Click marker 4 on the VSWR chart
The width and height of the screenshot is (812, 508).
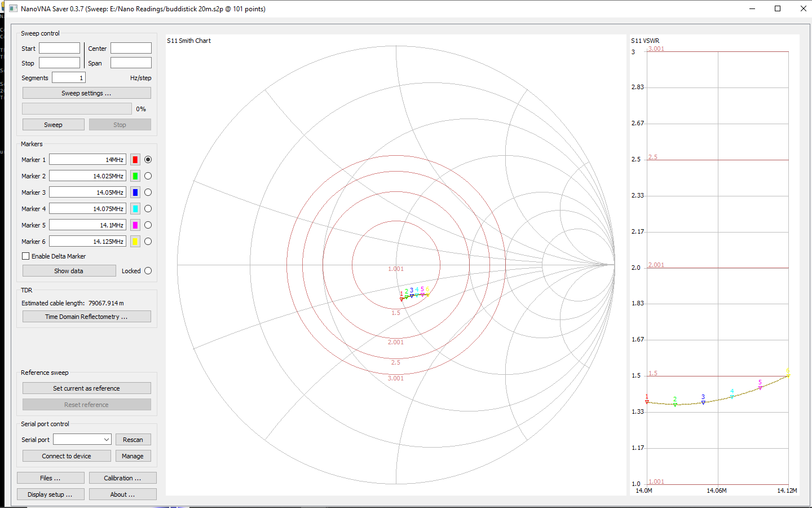click(732, 396)
